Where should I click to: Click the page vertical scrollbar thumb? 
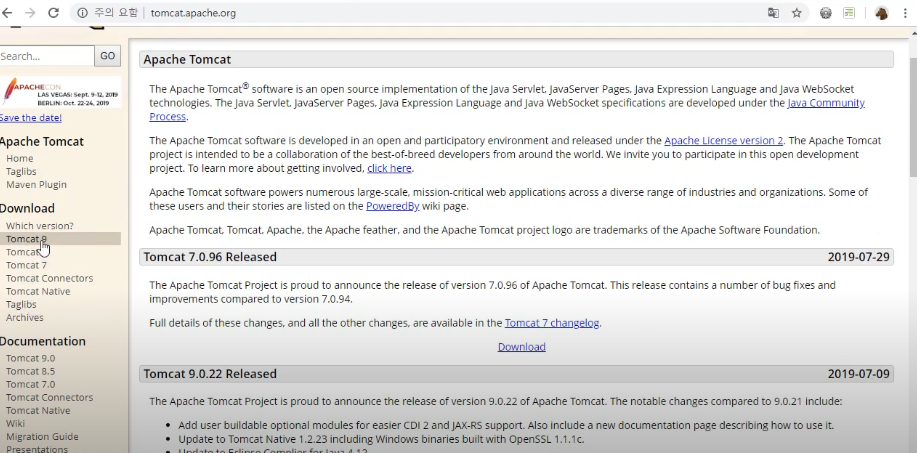tap(913, 117)
